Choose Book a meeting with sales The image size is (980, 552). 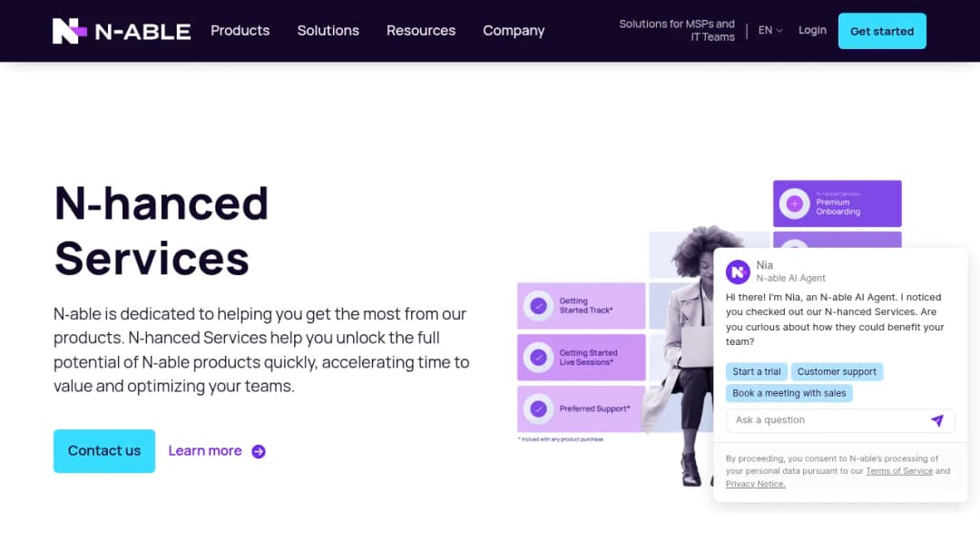tap(789, 393)
